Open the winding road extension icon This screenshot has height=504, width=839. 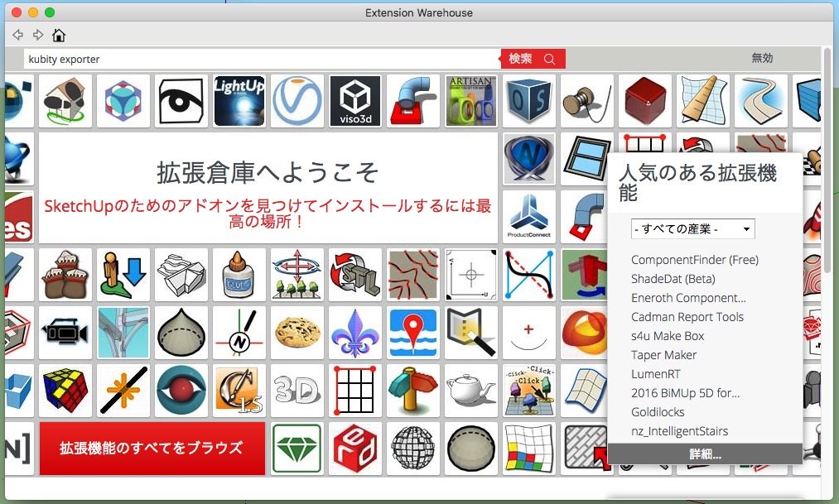pyautogui.click(x=761, y=101)
